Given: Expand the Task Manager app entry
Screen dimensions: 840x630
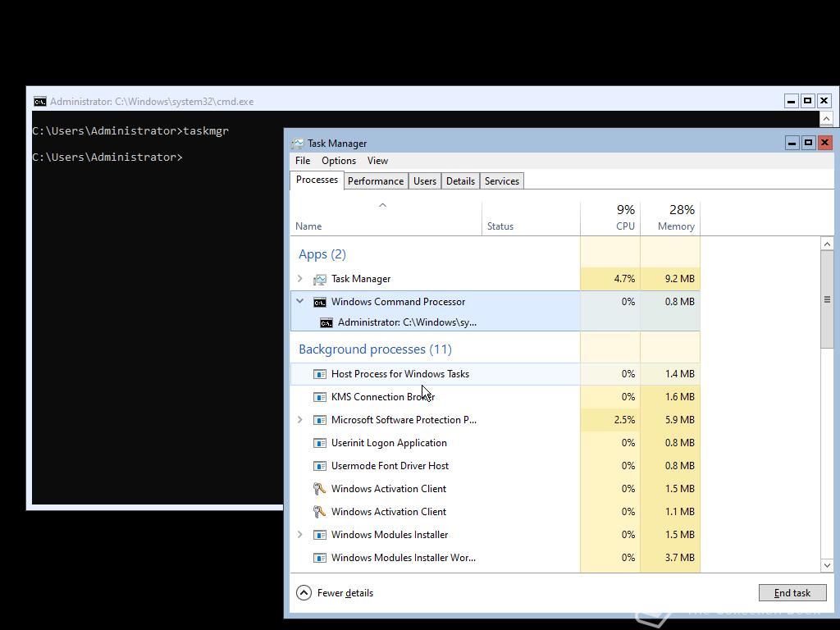Looking at the screenshot, I should pos(300,279).
